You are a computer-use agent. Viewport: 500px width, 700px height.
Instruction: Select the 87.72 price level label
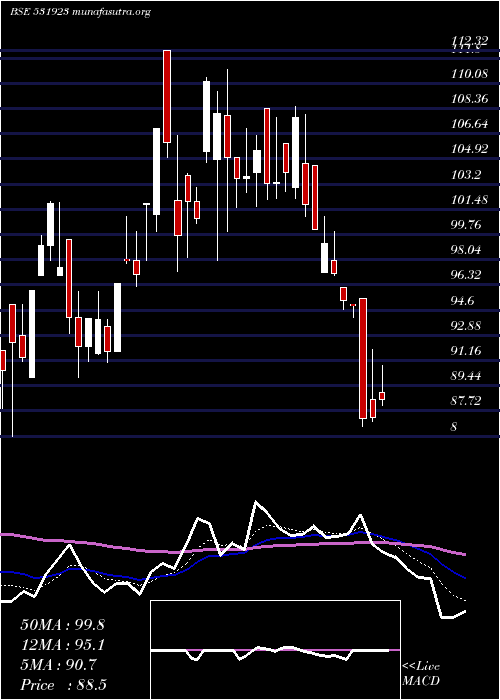(x=467, y=401)
